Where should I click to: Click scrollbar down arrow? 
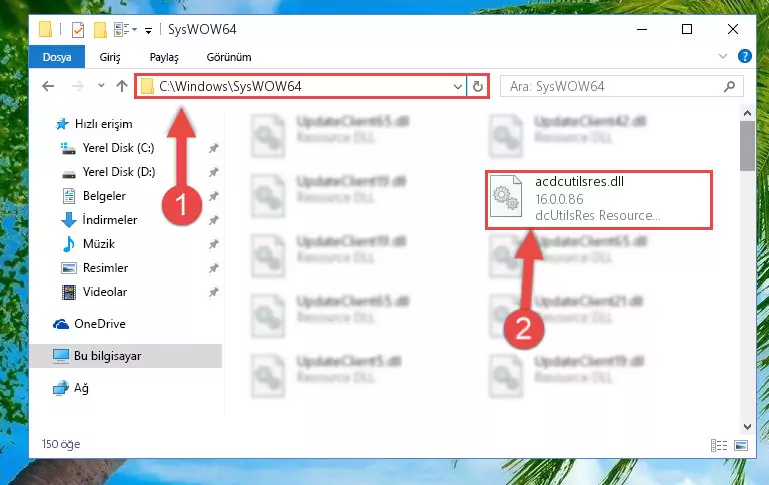pos(747,427)
